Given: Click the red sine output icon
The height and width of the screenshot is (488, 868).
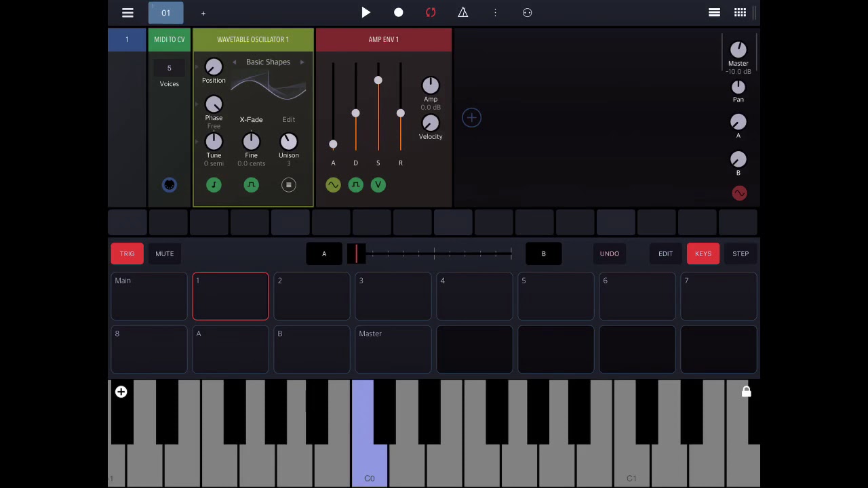Looking at the screenshot, I should coord(739,193).
